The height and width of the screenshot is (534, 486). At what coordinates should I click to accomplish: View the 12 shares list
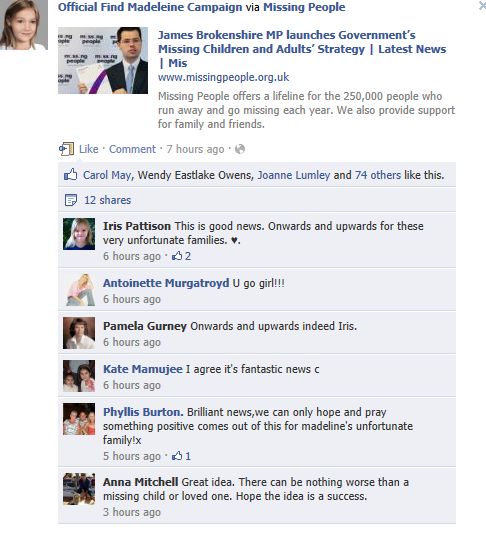point(108,200)
